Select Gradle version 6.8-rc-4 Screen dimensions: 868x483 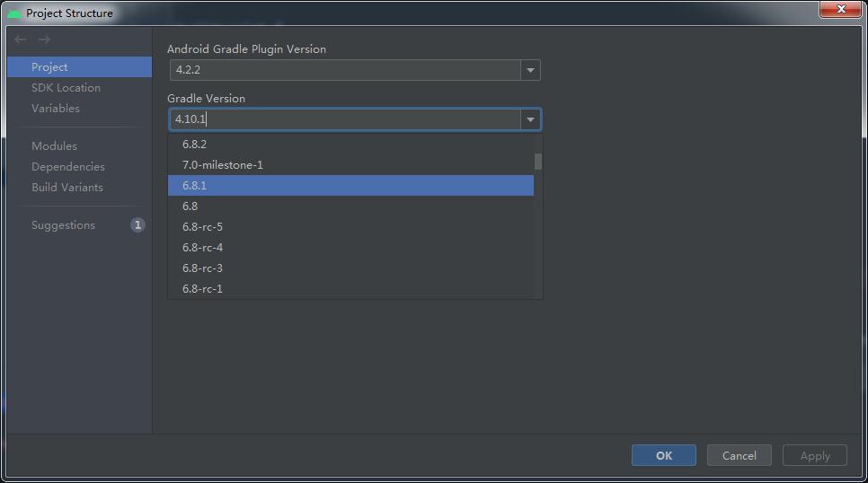(351, 247)
